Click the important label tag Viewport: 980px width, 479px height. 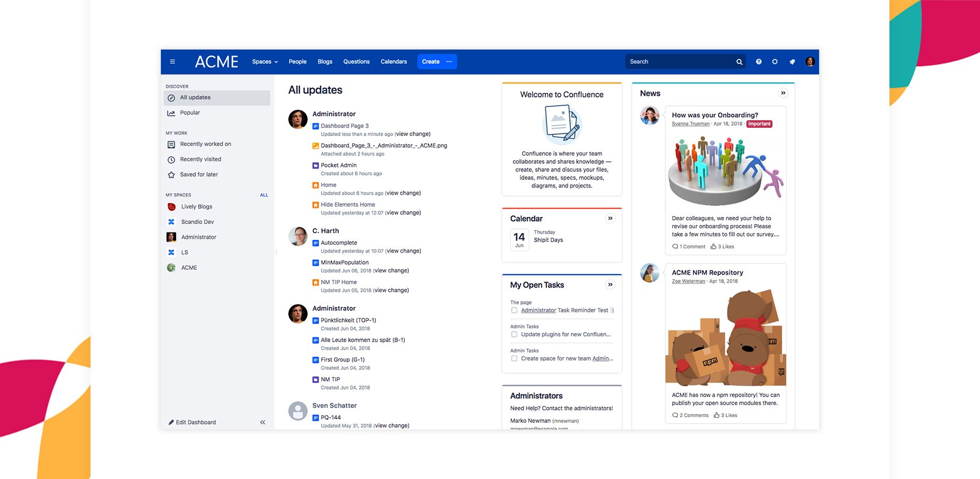pos(759,124)
